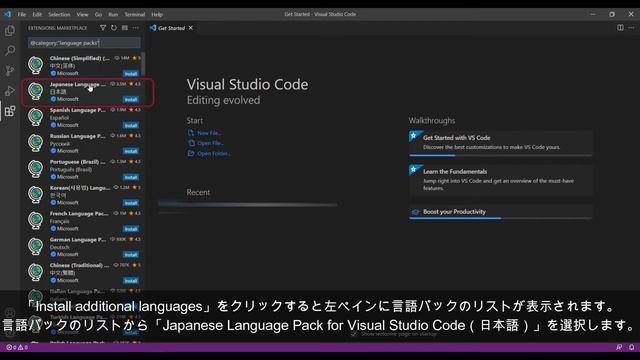This screenshot has width=640, height=360.
Task: Click the split editor icon
Action: tap(620, 28)
